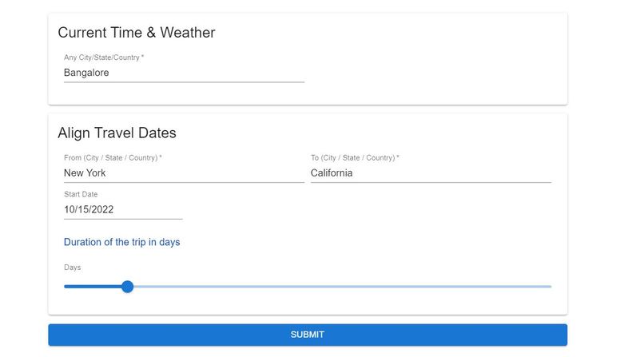Select the To field showing California

click(x=431, y=173)
